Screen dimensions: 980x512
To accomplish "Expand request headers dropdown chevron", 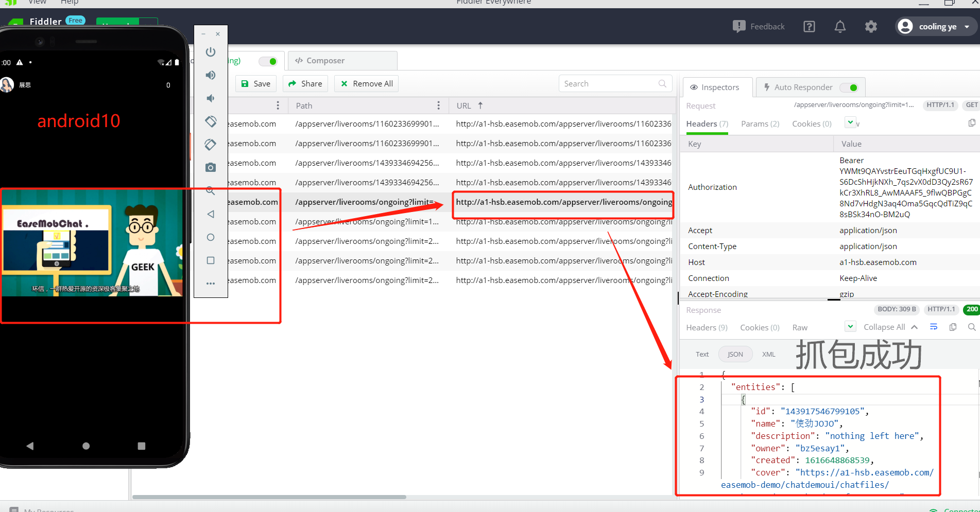I will tap(851, 122).
